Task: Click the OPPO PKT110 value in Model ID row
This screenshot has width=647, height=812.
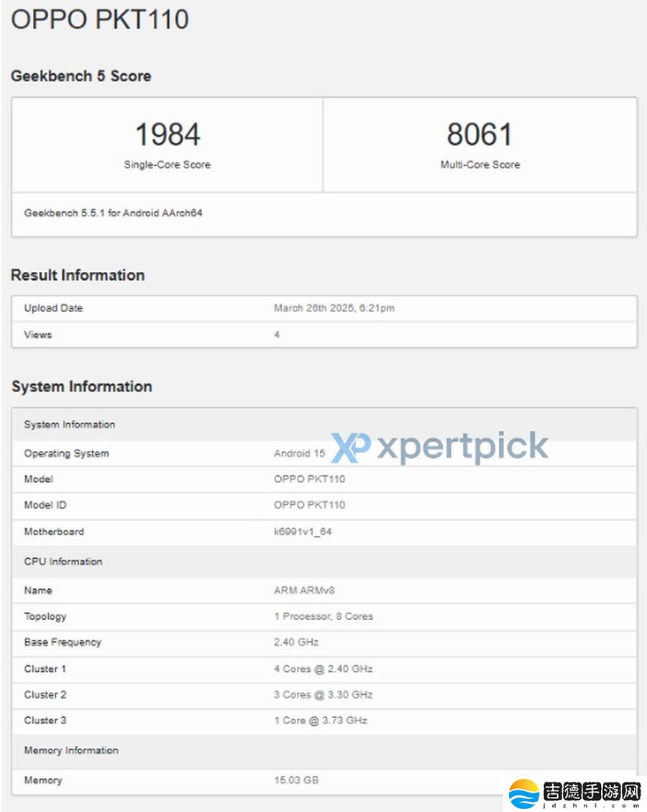Action: 310,505
